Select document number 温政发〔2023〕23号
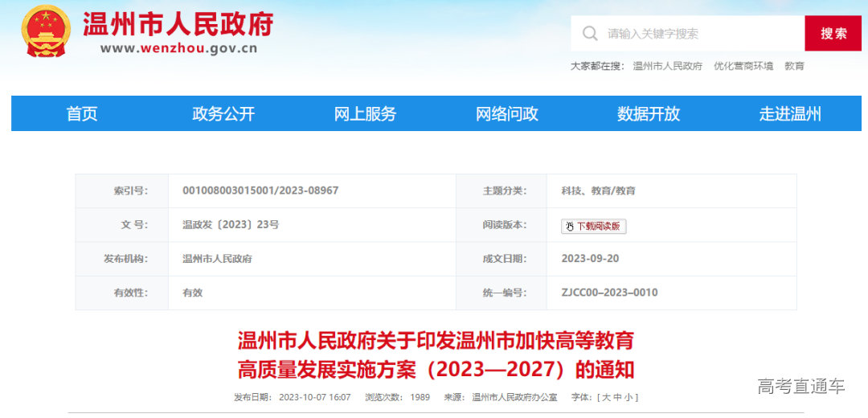The image size is (868, 418). 231,225
